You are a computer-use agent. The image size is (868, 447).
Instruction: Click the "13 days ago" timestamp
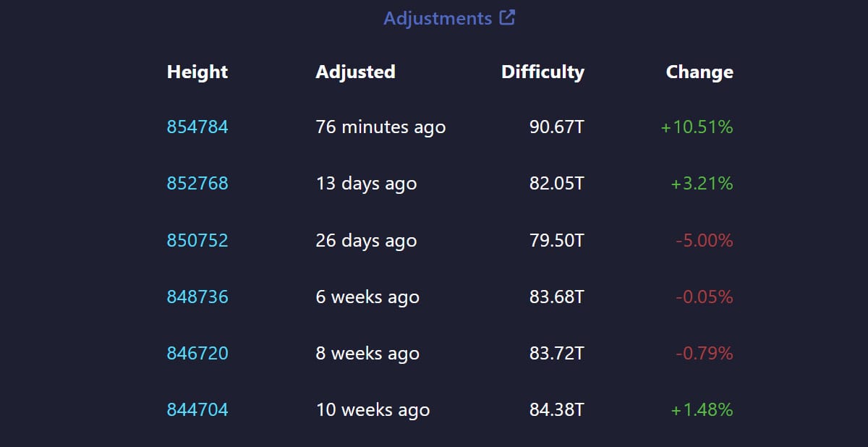point(366,184)
